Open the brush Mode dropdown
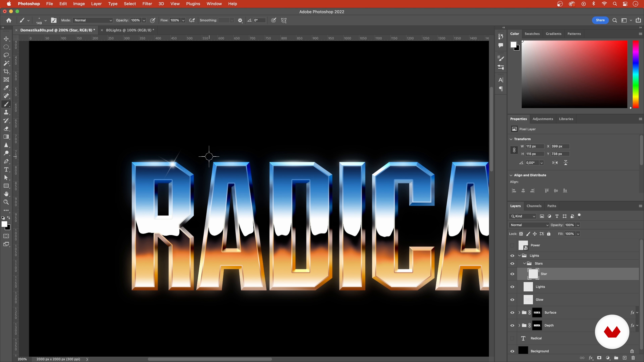Screen dimensions: 644x362 pos(93,20)
